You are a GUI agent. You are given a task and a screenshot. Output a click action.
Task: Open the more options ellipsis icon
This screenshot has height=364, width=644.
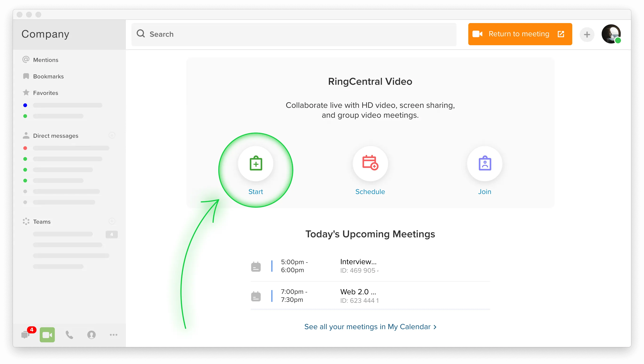pyautogui.click(x=114, y=335)
